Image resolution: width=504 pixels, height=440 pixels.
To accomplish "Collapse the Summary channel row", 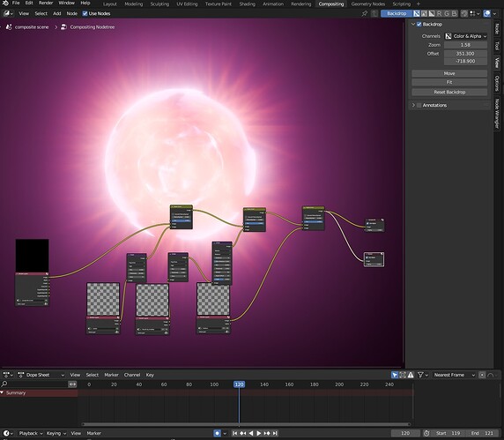I will [3, 392].
